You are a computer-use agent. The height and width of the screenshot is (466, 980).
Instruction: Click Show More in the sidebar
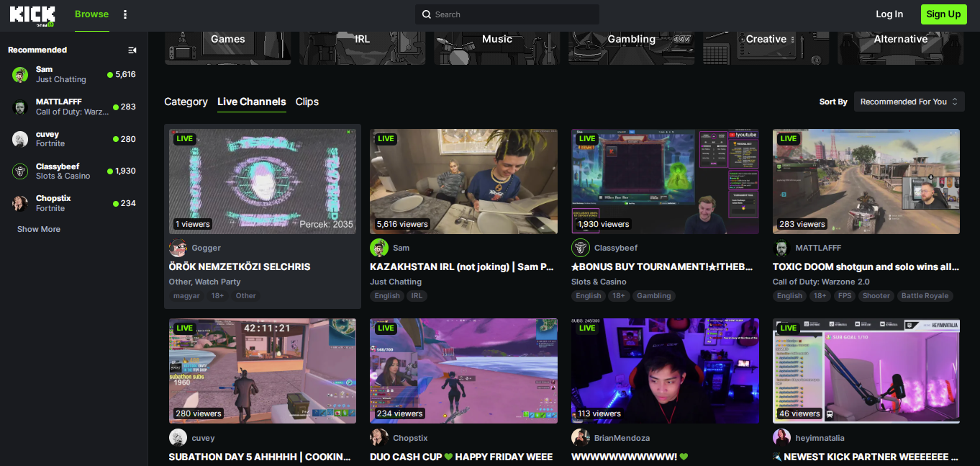tap(39, 229)
